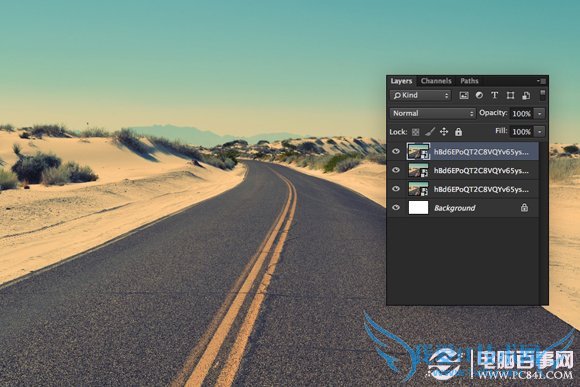Open the Kind filter type dropdown
580x387 pixels.
click(421, 95)
